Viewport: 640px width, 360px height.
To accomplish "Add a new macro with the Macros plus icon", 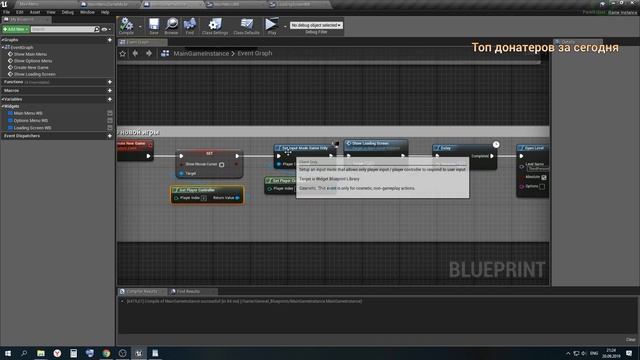I will (109, 91).
